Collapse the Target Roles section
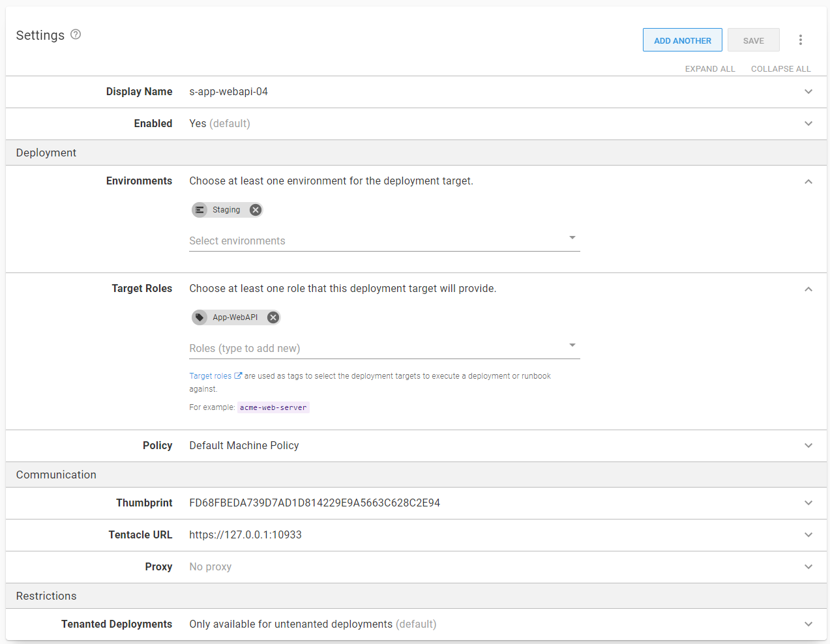 coord(808,289)
